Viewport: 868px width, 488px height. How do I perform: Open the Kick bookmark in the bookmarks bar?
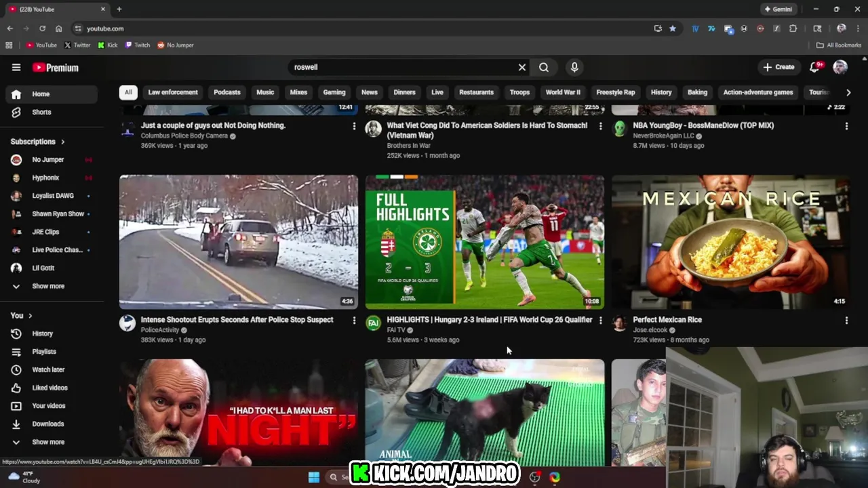click(108, 45)
